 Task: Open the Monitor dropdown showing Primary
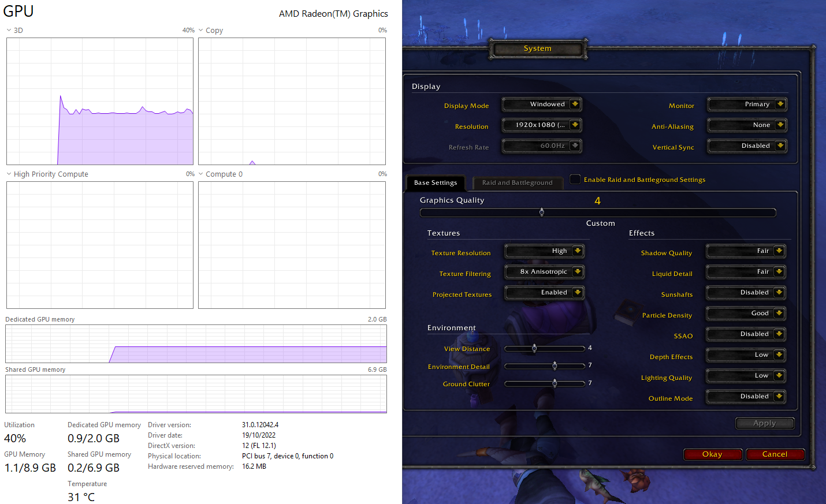[747, 104]
